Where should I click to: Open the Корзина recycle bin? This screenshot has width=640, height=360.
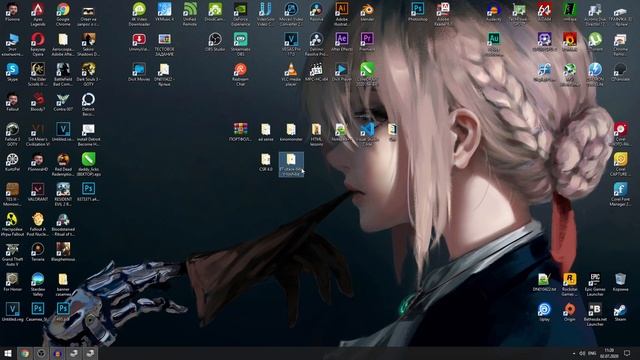[x=620, y=282]
